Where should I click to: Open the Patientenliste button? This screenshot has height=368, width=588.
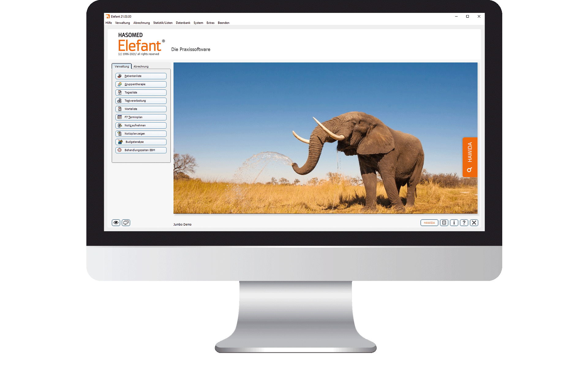(141, 76)
